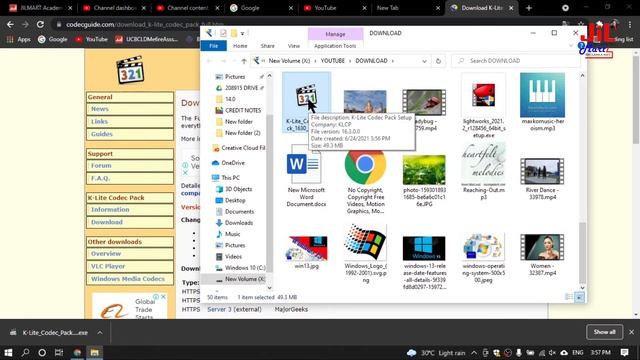Select the No Copyright Chrome shortcut file
Viewport: 640px width, 360px height.
(x=365, y=182)
